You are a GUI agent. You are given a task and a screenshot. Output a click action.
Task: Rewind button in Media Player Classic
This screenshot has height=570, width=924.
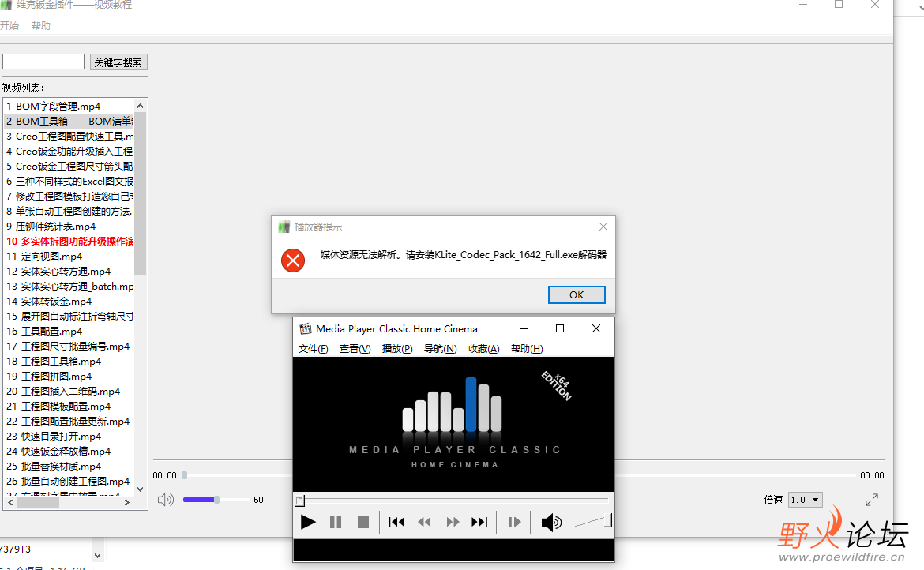pos(424,523)
